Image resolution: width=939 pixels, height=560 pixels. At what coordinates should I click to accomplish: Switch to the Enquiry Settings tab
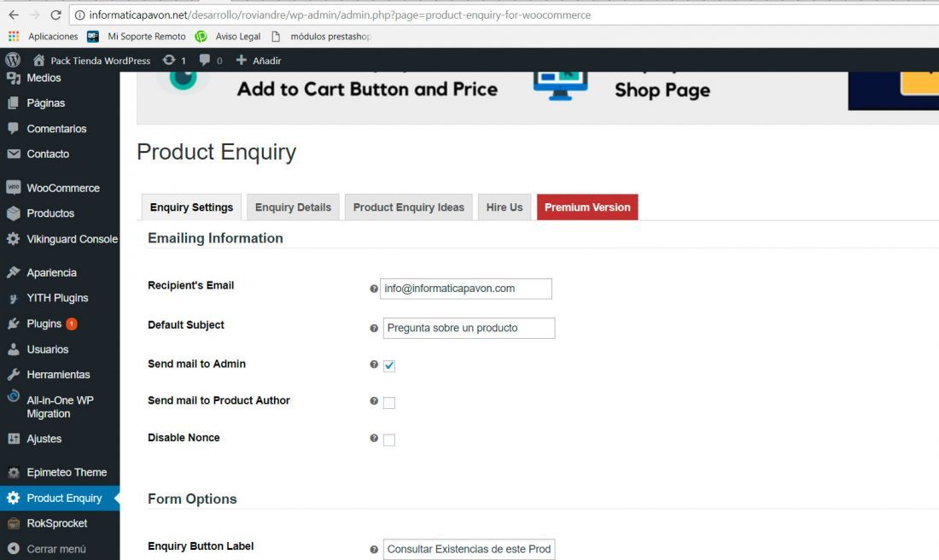[x=191, y=207]
